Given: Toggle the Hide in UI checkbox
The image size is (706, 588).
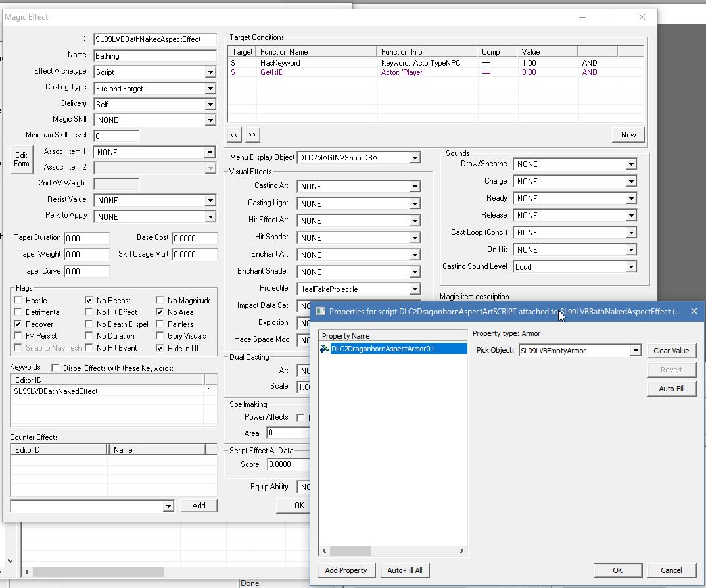Looking at the screenshot, I should [x=160, y=348].
